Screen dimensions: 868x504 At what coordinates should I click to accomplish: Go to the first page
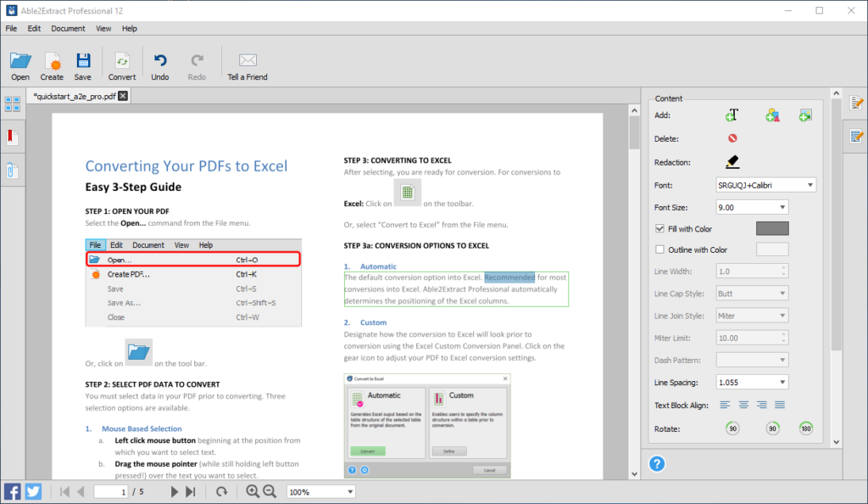pyautogui.click(x=64, y=492)
